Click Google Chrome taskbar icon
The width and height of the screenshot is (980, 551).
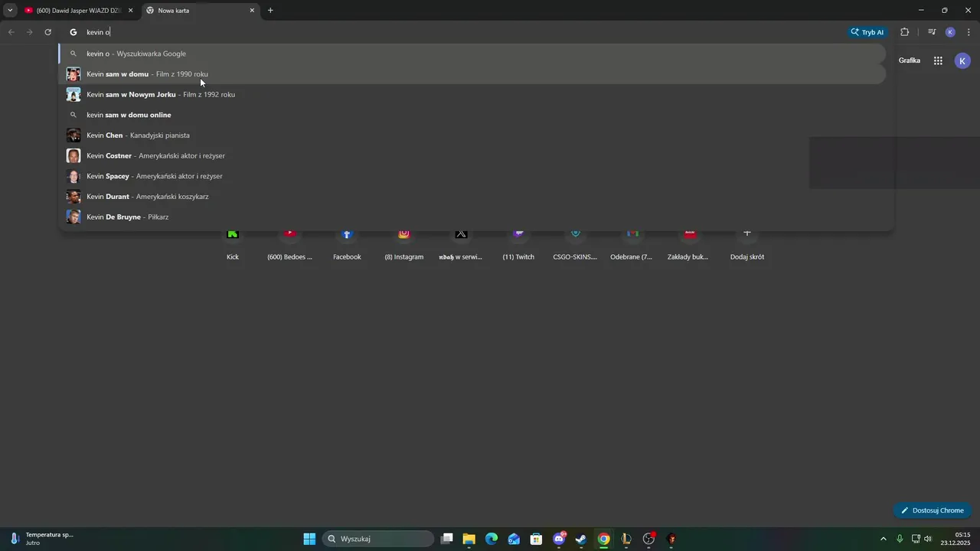[604, 539]
